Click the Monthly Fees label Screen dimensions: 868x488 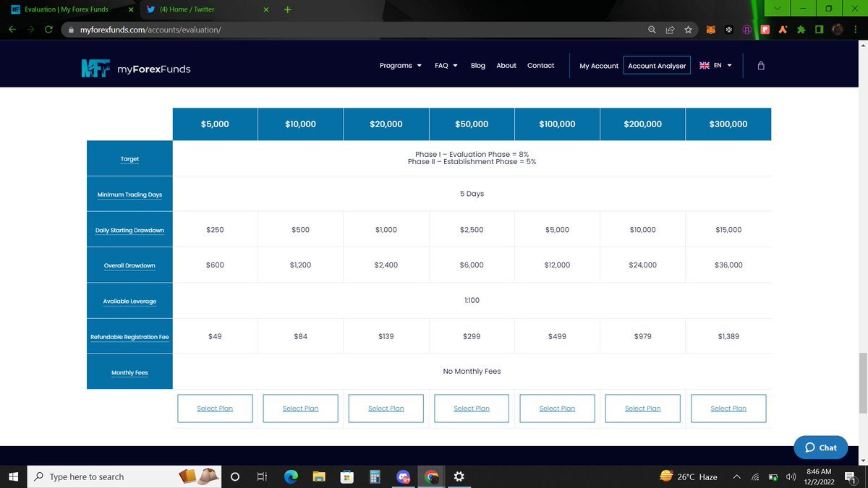129,372
